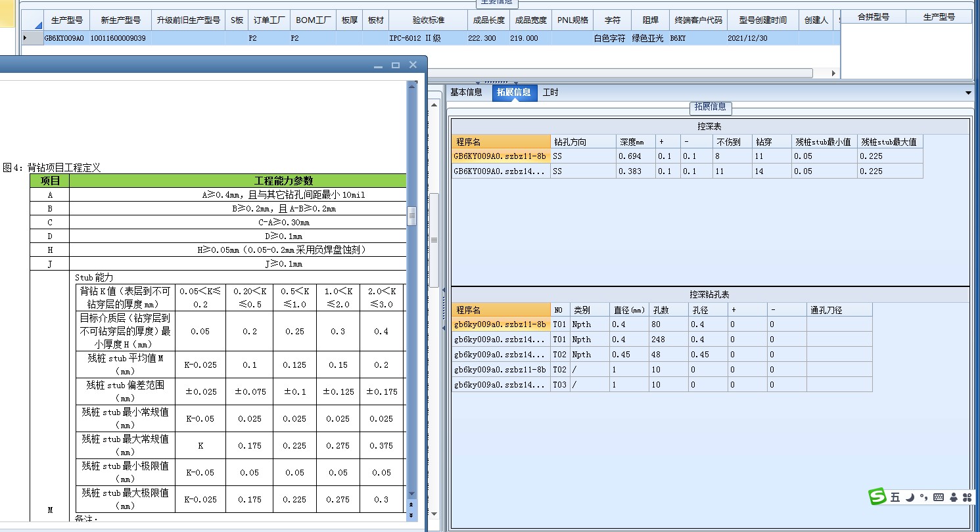Open the tab list dropdown arrow beside 工时
This screenshot has height=532, width=980.
click(968, 93)
